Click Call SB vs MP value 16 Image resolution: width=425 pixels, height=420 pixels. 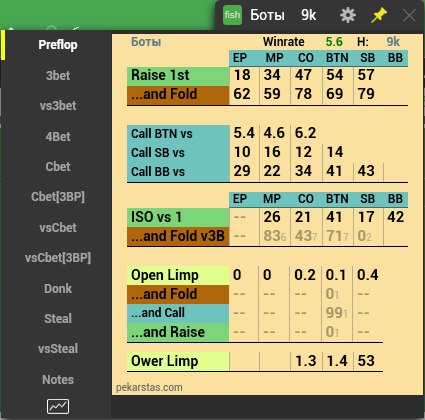[272, 152]
